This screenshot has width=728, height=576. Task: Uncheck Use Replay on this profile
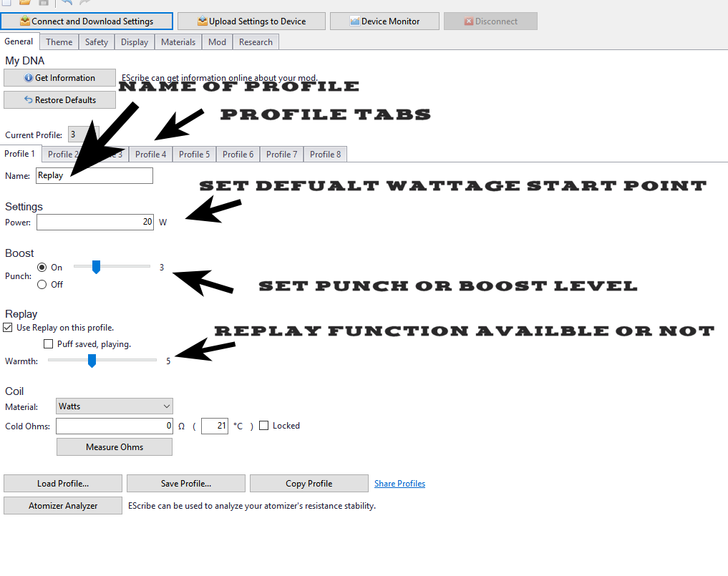8,328
